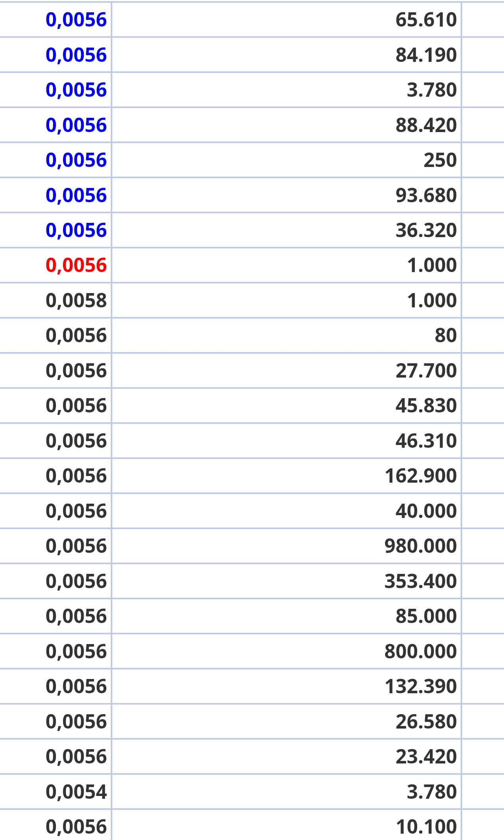504x840 pixels.
Task: Select the 353.400 quantity cell
Action: (420, 581)
